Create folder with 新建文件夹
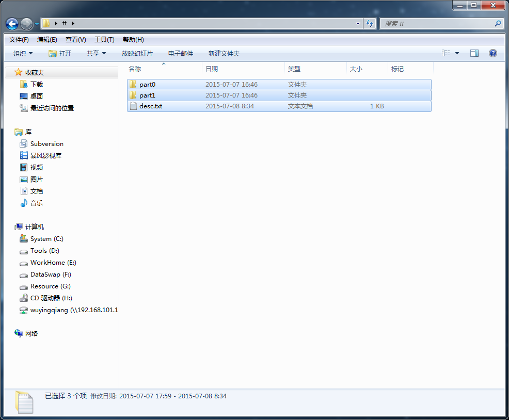Image resolution: width=509 pixels, height=420 pixels. 224,54
